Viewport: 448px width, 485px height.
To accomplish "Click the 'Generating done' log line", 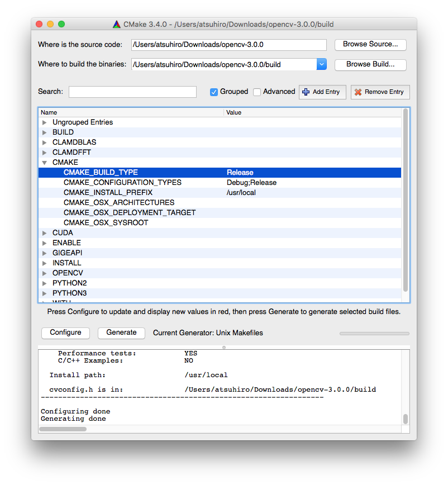I will click(x=73, y=419).
